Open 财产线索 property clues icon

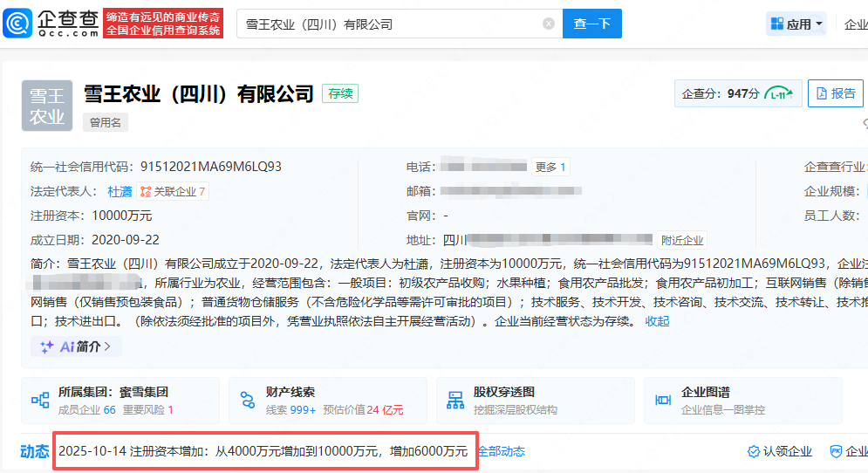tap(248, 401)
